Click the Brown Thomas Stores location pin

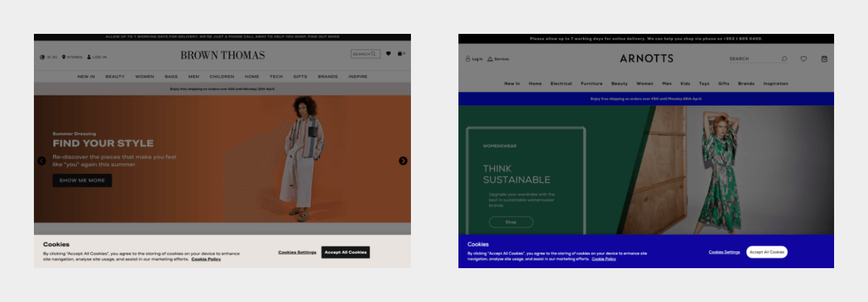pyautogui.click(x=64, y=57)
